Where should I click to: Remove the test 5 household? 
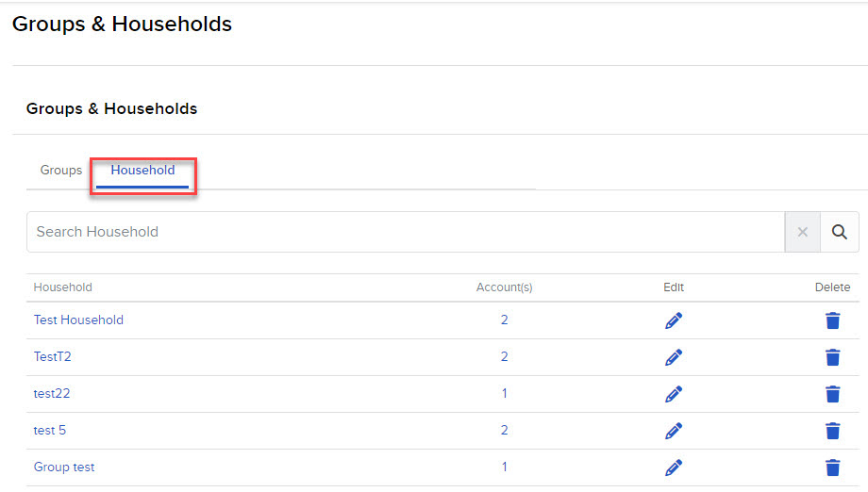point(832,431)
